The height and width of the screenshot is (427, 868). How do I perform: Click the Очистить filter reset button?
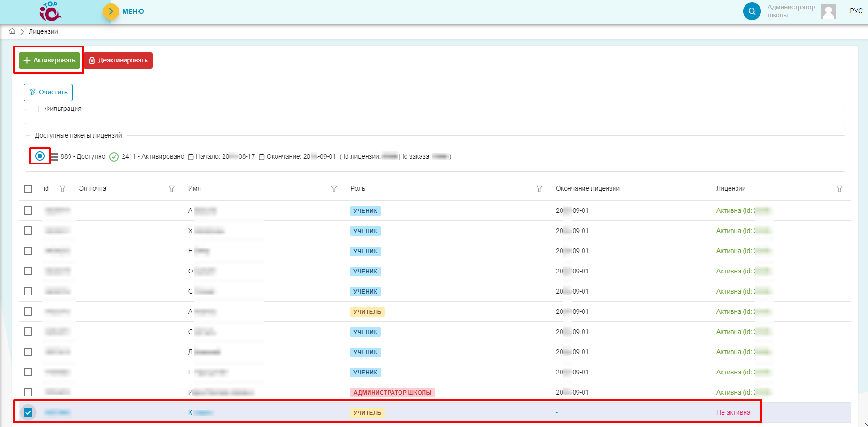pos(48,92)
